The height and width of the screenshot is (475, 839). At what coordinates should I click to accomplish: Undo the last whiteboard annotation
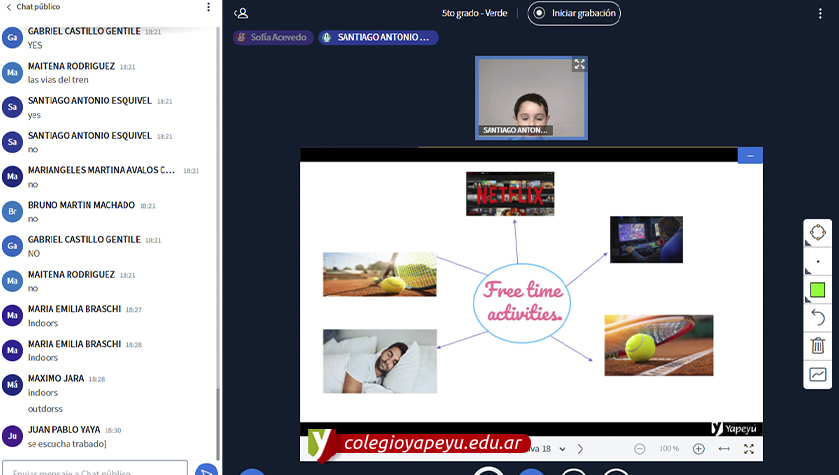click(x=817, y=318)
